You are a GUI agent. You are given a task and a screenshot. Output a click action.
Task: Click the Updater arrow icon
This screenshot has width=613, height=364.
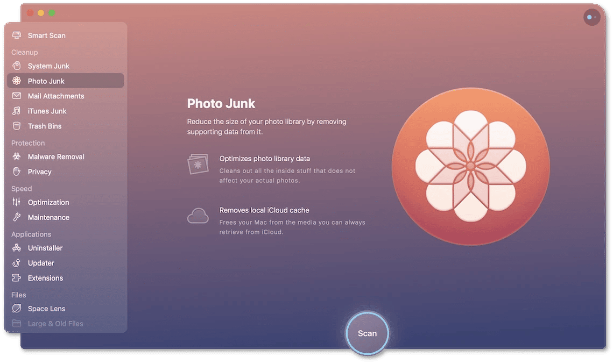click(x=17, y=263)
